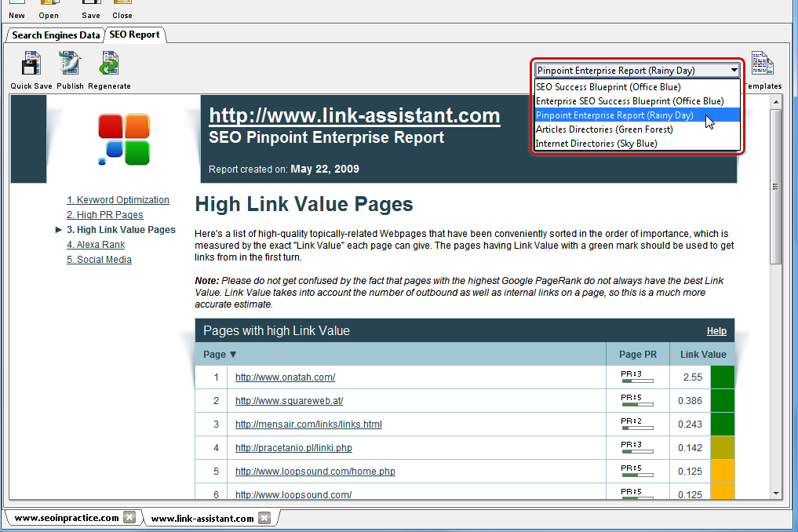This screenshot has width=798, height=532.
Task: Choose Internet Directories (Sky Blue)
Action: [x=637, y=144]
